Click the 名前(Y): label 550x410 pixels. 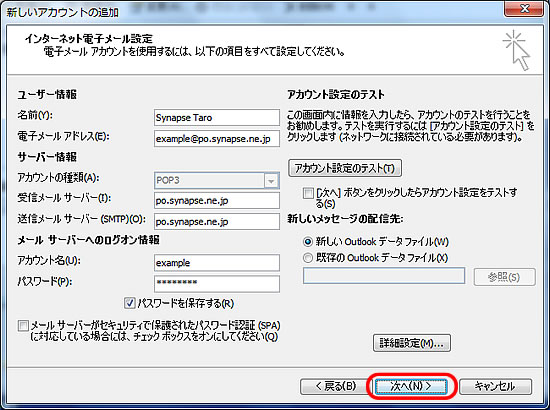click(35, 115)
